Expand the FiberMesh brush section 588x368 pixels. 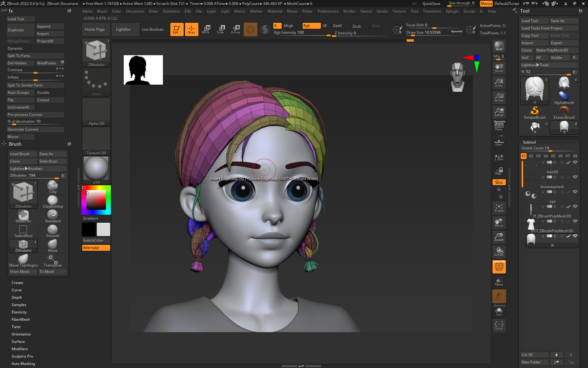[21, 320]
